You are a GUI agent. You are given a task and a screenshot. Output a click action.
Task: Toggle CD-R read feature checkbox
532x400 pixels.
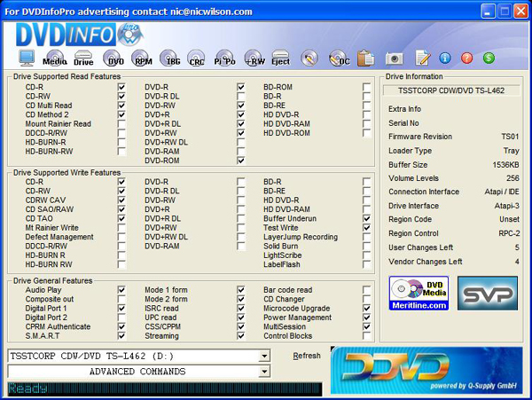(121, 87)
